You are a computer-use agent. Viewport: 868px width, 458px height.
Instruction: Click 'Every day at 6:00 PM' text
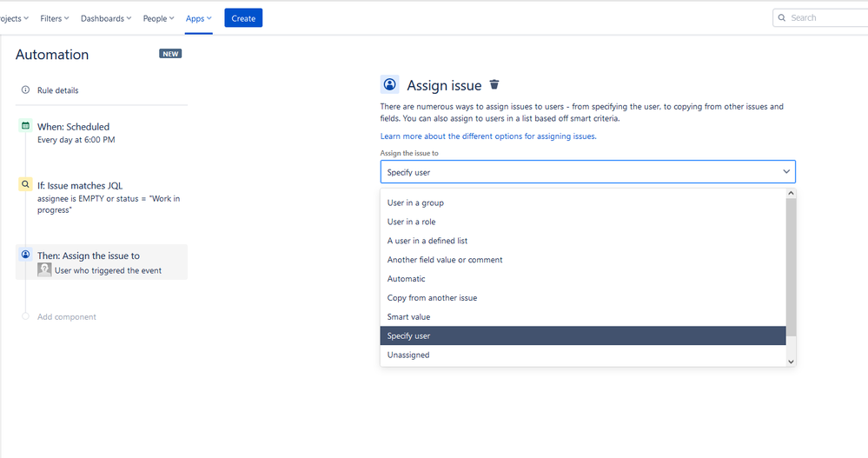click(76, 140)
